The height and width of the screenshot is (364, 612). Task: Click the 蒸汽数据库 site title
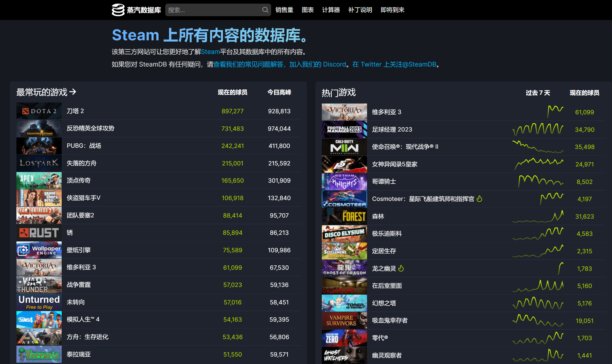pyautogui.click(x=144, y=10)
